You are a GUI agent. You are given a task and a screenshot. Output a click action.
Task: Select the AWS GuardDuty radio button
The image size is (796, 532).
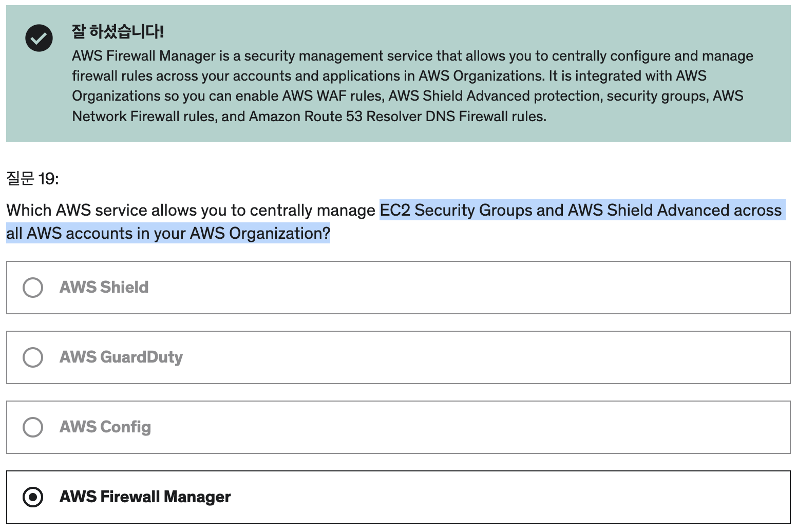pyautogui.click(x=33, y=357)
